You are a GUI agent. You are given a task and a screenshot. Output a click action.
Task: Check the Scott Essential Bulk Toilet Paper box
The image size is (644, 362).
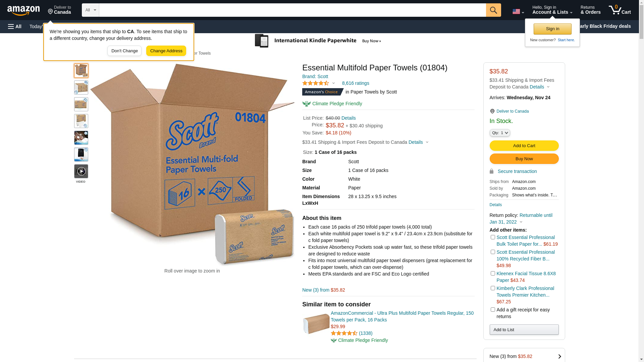coord(493,237)
